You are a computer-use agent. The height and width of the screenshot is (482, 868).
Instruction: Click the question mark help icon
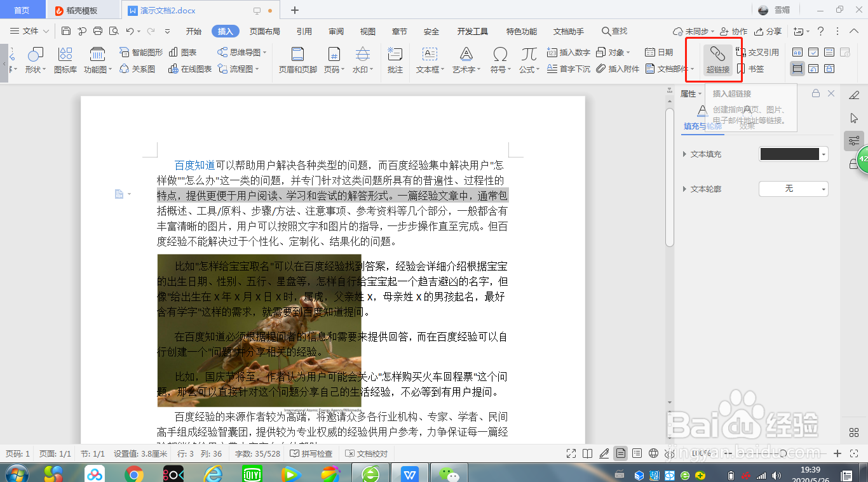point(821,31)
